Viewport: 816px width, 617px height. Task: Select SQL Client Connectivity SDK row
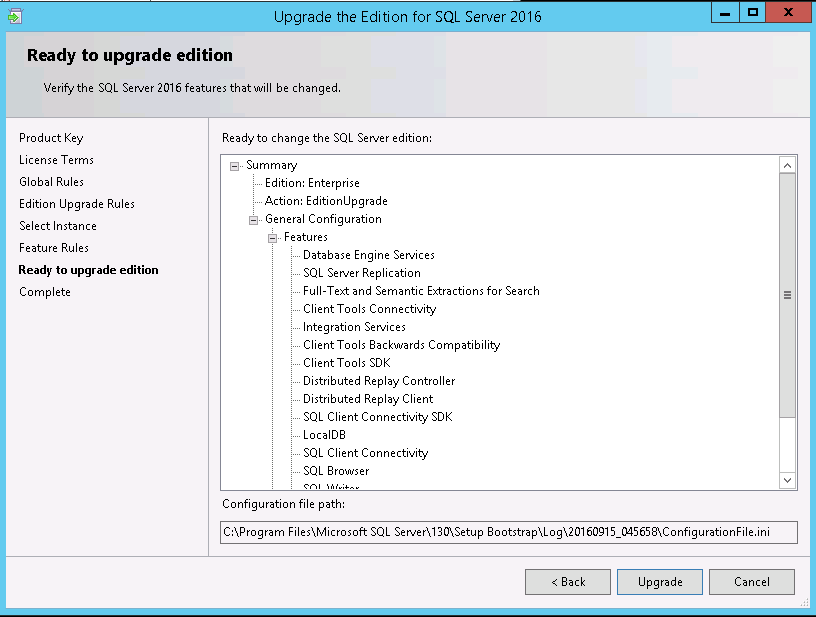coord(378,417)
